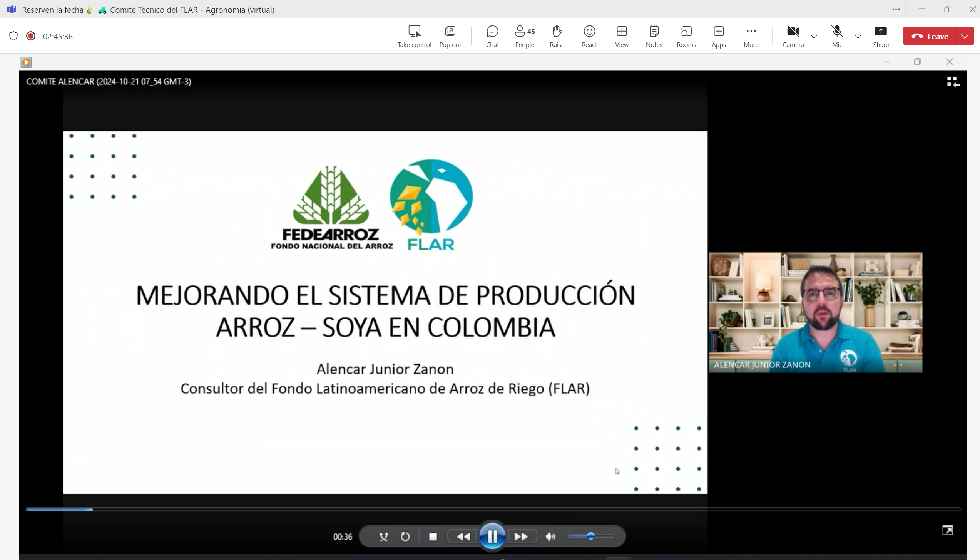
Task: Click the meeting timer 02:45:36
Action: pos(58,37)
